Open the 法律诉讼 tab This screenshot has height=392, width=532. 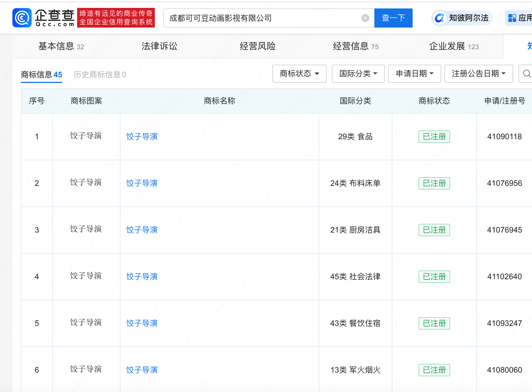click(159, 46)
